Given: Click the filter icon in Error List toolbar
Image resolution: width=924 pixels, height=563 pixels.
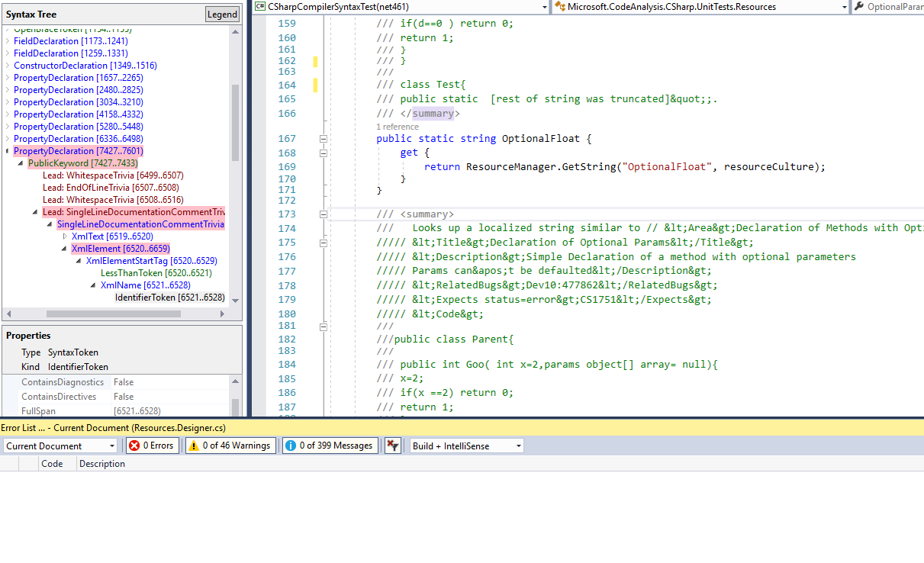Looking at the screenshot, I should click(391, 446).
